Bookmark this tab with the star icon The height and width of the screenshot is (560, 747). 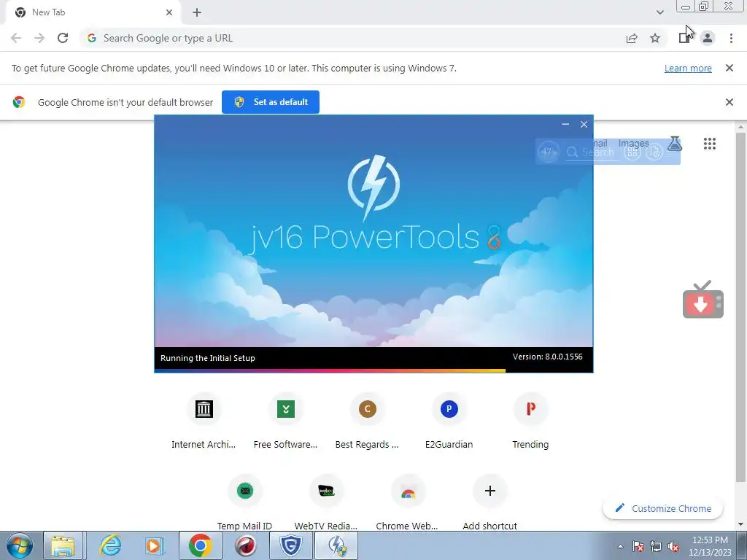[655, 38]
